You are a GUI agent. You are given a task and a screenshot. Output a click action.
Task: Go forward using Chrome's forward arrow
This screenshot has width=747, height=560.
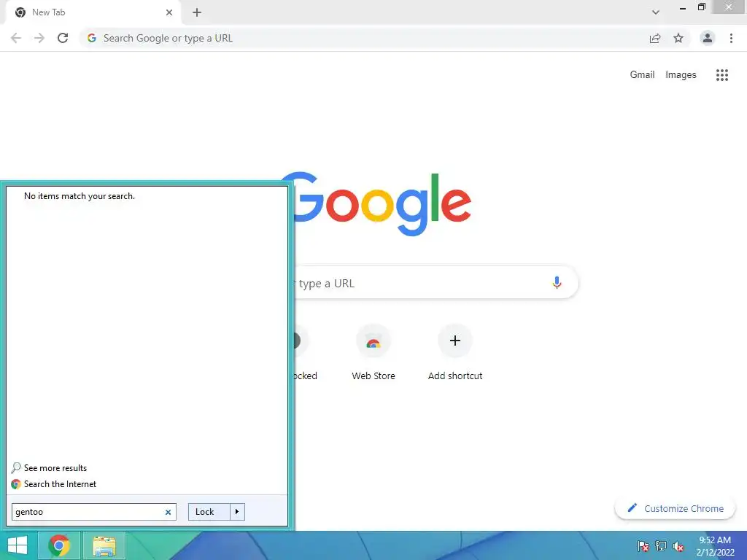39,38
